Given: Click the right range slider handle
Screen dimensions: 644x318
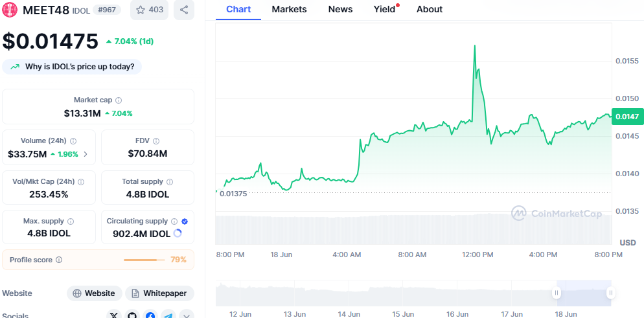Looking at the screenshot, I should point(611,293).
